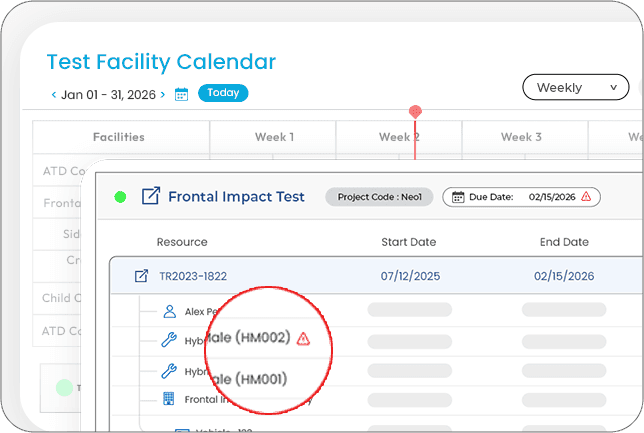The width and height of the screenshot is (644, 433).
Task: Click the Jan 01 - 31, 2026 date range
Action: 108,95
